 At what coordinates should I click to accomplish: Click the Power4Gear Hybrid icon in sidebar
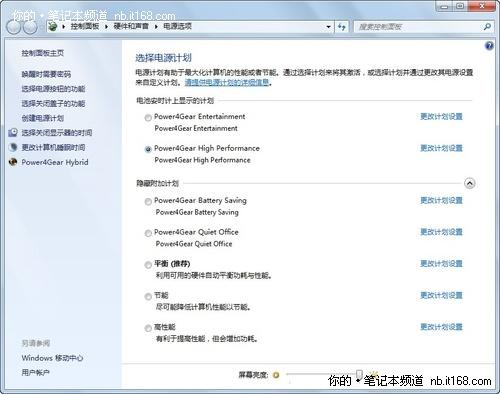click(x=13, y=162)
